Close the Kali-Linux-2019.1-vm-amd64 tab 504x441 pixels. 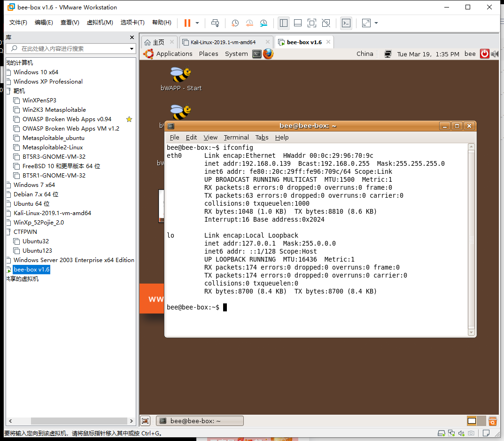[267, 42]
